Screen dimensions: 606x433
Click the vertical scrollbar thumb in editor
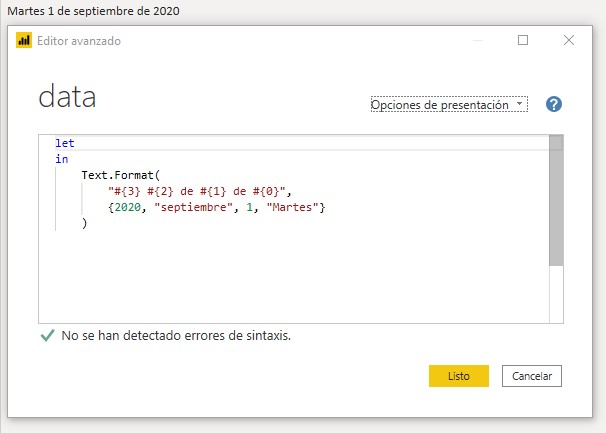(x=556, y=200)
